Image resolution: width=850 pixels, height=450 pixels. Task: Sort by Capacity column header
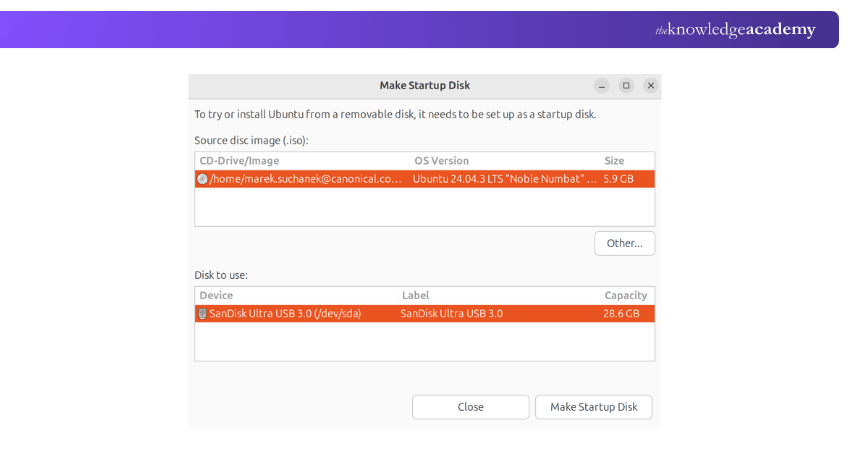click(x=627, y=295)
